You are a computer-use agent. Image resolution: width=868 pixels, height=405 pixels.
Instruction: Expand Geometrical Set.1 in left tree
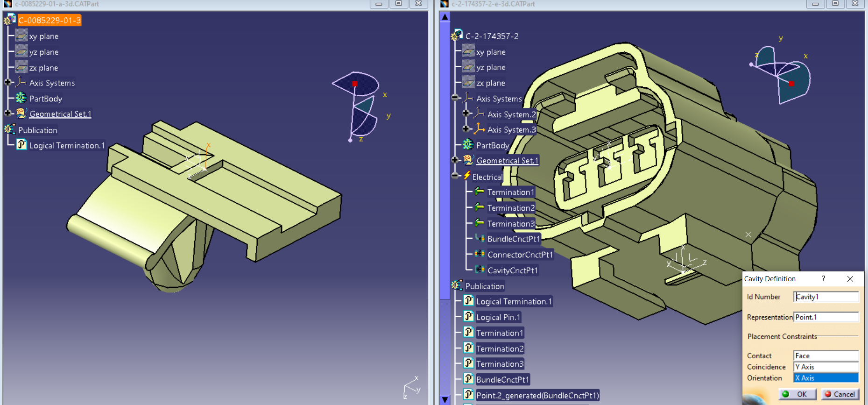point(8,113)
